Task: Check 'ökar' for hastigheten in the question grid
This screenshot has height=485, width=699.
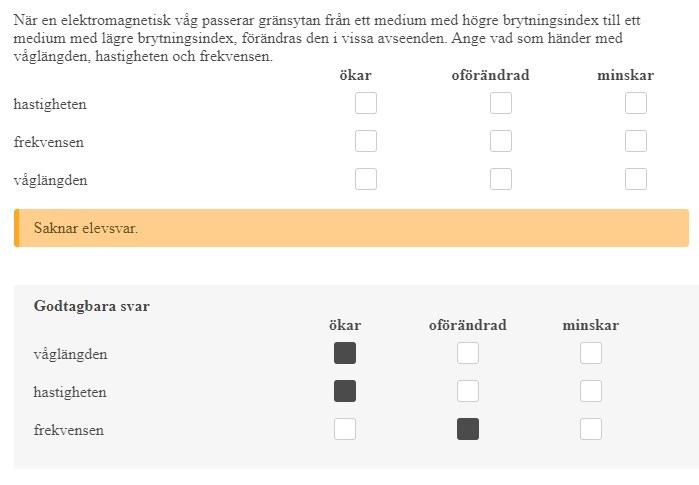Action: [366, 104]
